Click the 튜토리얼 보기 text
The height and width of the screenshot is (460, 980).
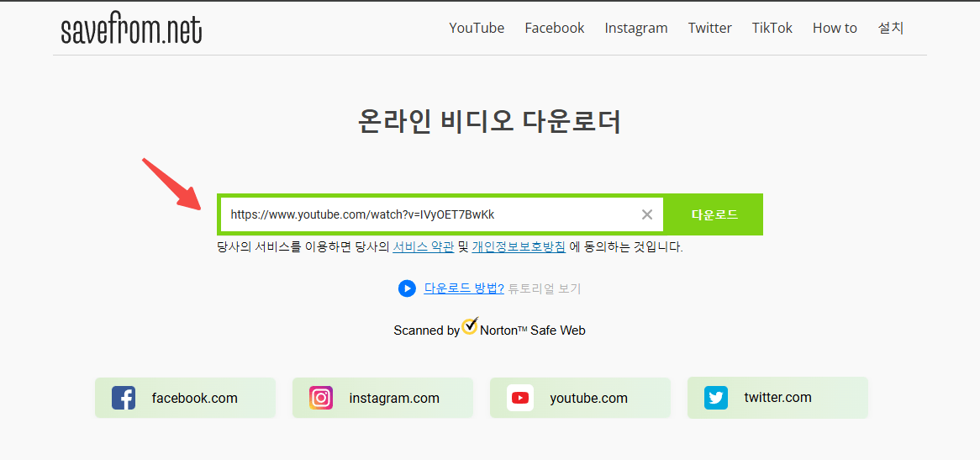point(545,288)
